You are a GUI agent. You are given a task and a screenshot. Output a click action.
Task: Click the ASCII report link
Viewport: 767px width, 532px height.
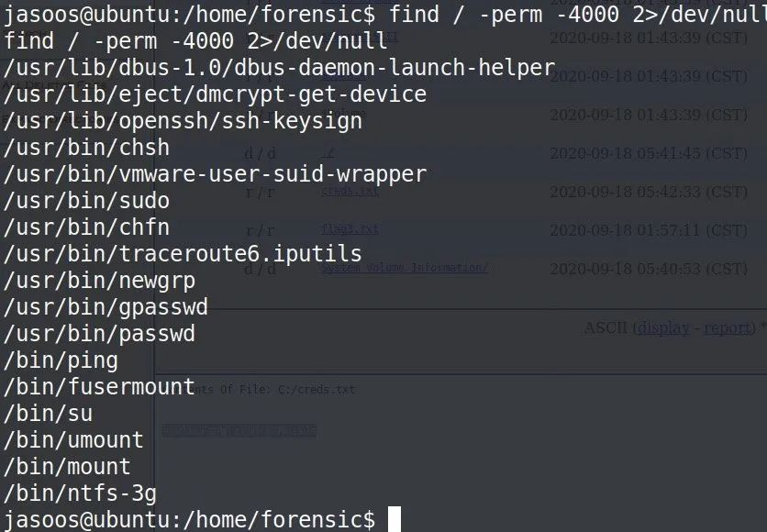pyautogui.click(x=725, y=327)
